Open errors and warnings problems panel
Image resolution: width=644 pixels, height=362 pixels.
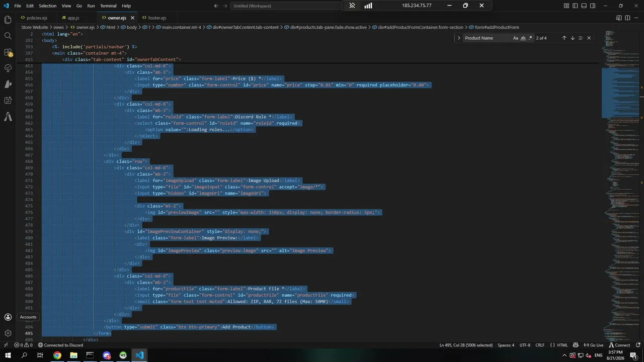(24, 345)
